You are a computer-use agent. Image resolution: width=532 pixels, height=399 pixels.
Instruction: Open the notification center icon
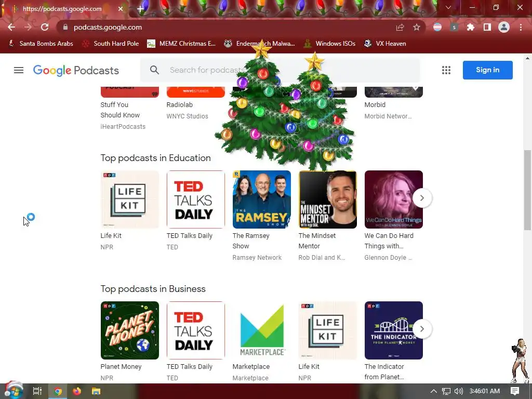pyautogui.click(x=515, y=391)
